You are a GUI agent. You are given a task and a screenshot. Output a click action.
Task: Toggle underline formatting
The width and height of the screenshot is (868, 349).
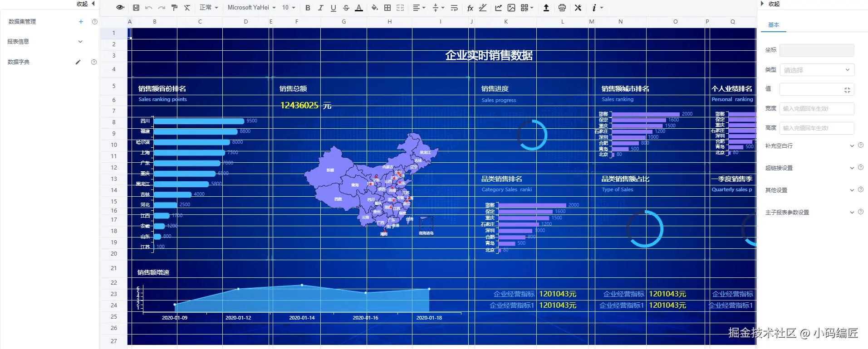click(x=333, y=8)
